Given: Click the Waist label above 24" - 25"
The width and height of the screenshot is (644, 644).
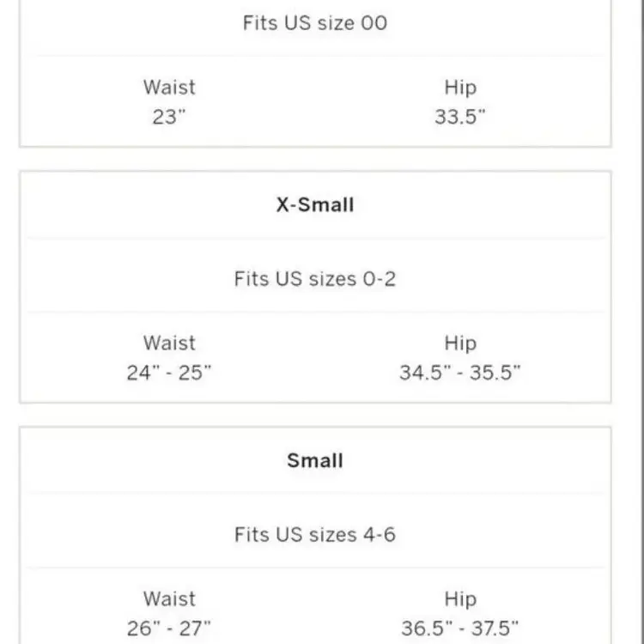Looking at the screenshot, I should (169, 343).
